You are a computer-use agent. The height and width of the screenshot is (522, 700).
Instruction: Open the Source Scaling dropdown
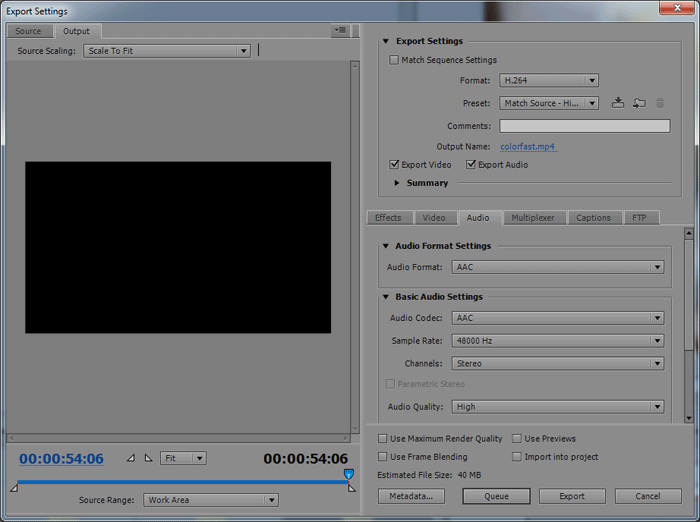(x=167, y=51)
